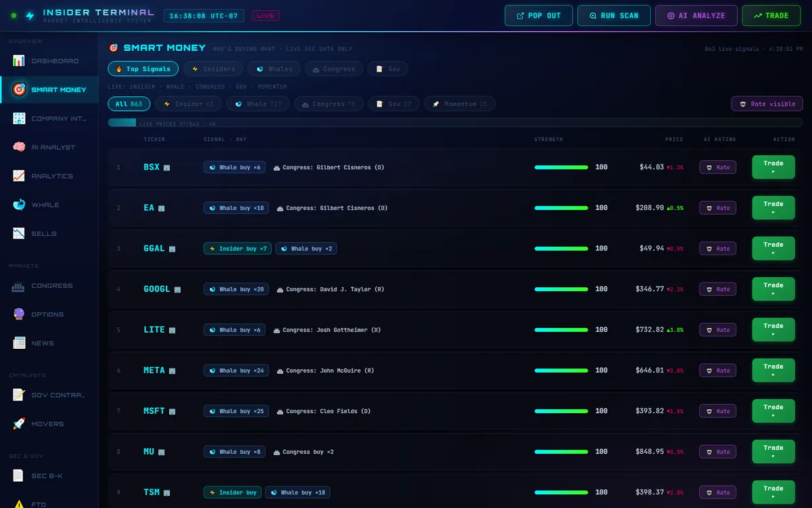Click the company icon next to TSM
Image resolution: width=812 pixels, height=508 pixels.
(x=167, y=492)
